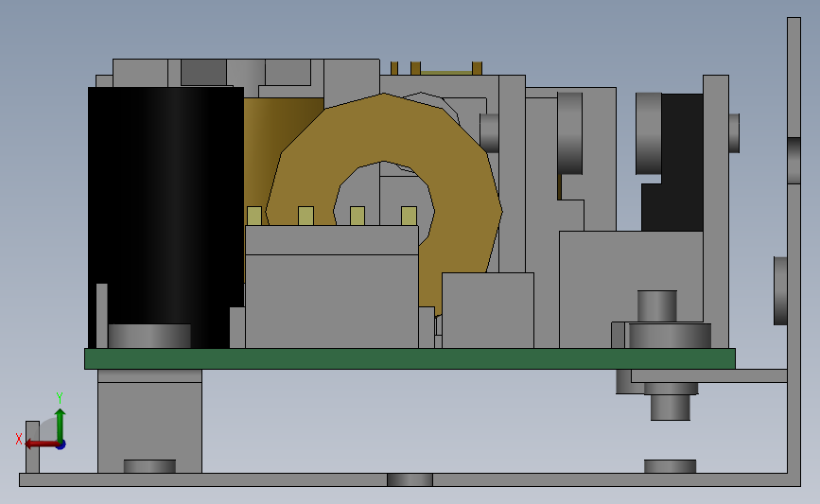
Task: Select the brown-pinned connector at the top
Action: 437,68
